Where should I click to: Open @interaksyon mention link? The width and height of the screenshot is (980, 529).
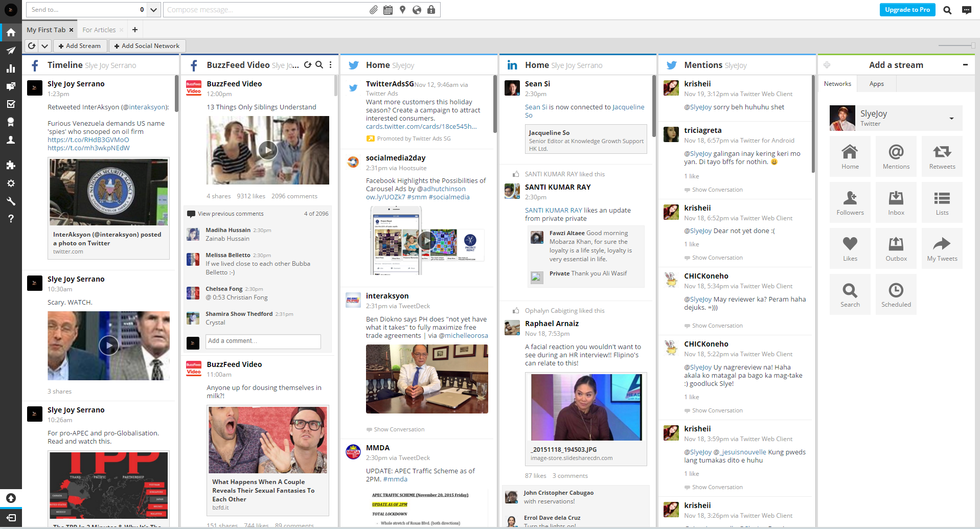click(x=145, y=107)
